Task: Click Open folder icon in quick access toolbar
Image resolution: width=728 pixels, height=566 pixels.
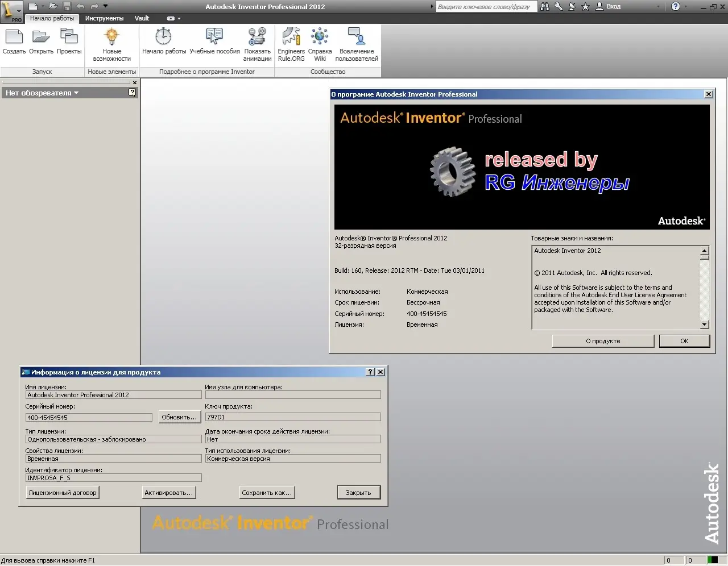Action: click(53, 6)
